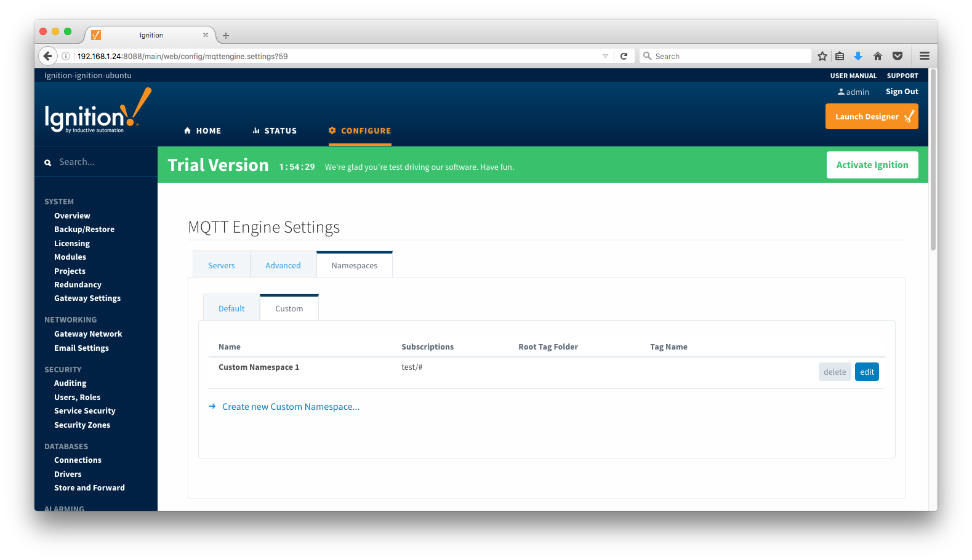Click the Root Tag Folder column header
972x560 pixels.
[x=548, y=347]
